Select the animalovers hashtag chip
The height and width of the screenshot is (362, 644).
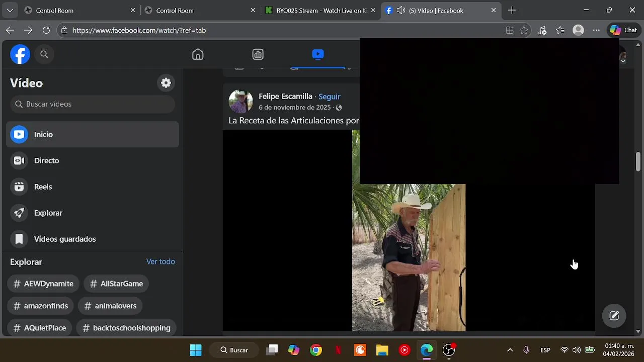[x=110, y=306]
